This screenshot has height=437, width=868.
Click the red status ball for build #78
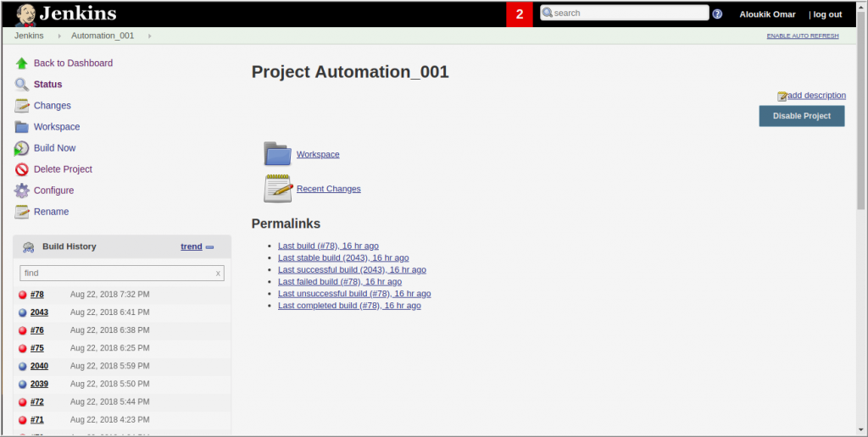pyautogui.click(x=23, y=295)
